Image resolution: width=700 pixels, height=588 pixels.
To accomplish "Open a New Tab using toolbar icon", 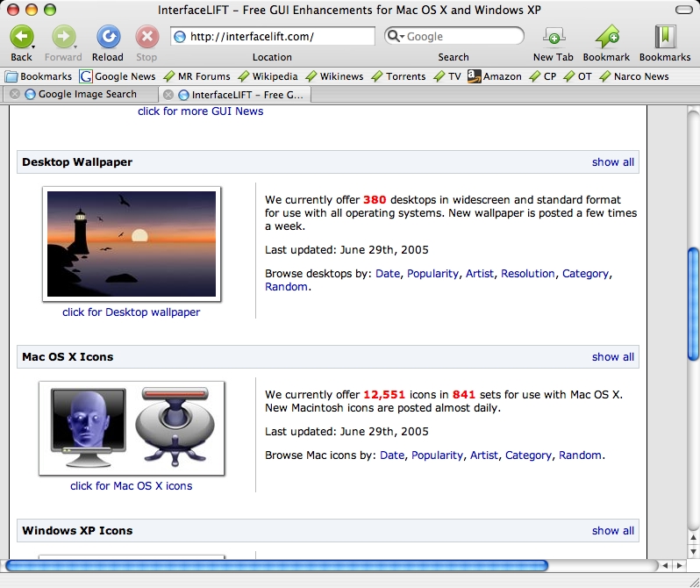I will (553, 37).
